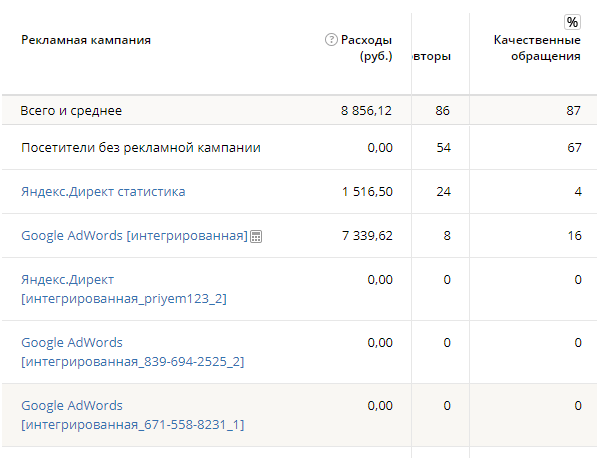Click the 1 516,50 expense value
The height and width of the screenshot is (458, 597).
[367, 191]
